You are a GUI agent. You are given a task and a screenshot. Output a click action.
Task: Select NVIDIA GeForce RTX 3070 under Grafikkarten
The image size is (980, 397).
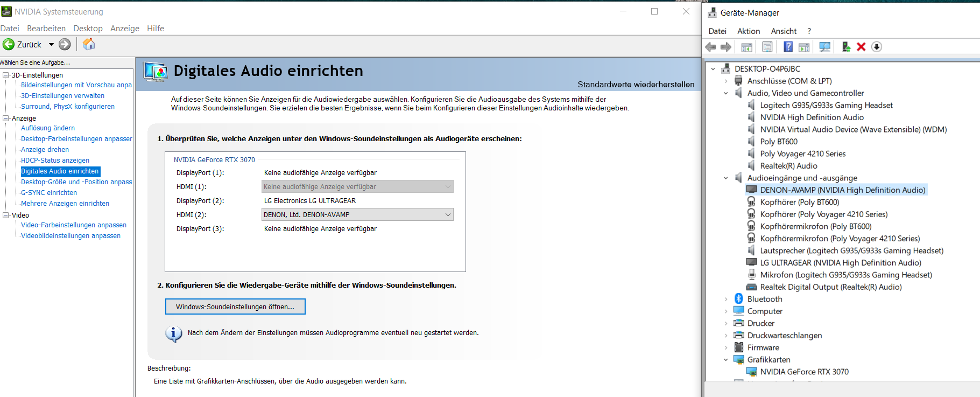(x=804, y=372)
